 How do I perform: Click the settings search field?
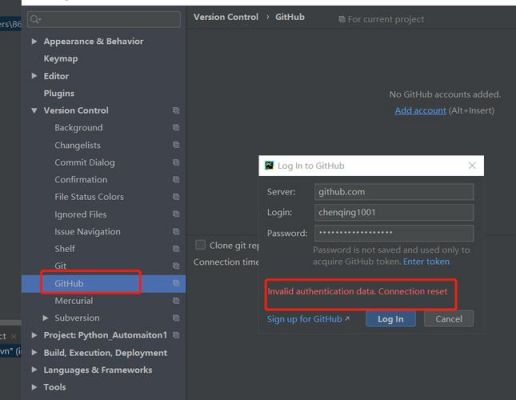104,20
